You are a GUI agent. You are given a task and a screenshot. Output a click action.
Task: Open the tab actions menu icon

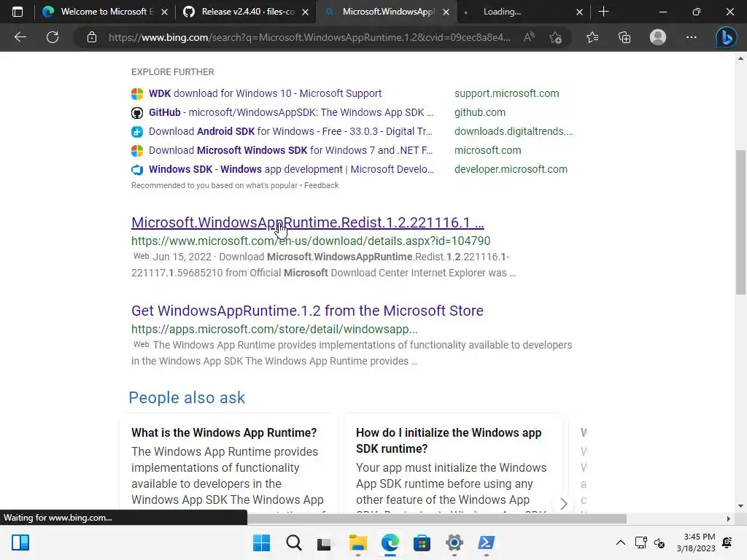[x=18, y=12]
